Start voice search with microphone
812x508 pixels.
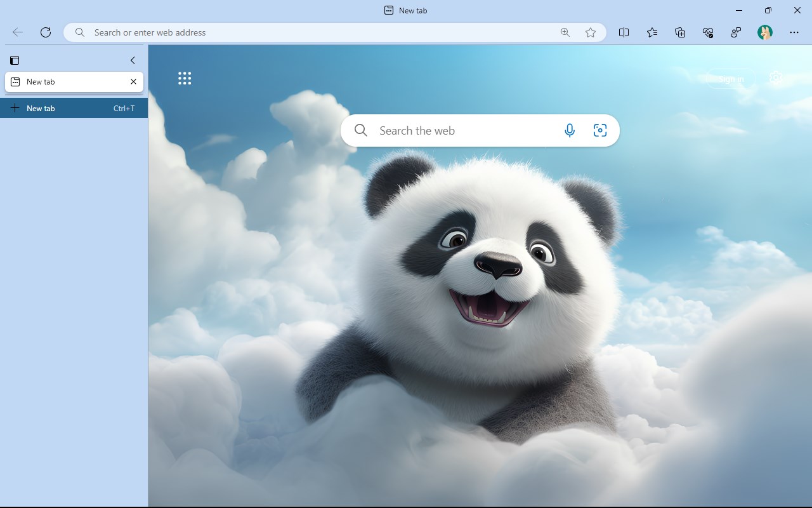click(x=570, y=130)
